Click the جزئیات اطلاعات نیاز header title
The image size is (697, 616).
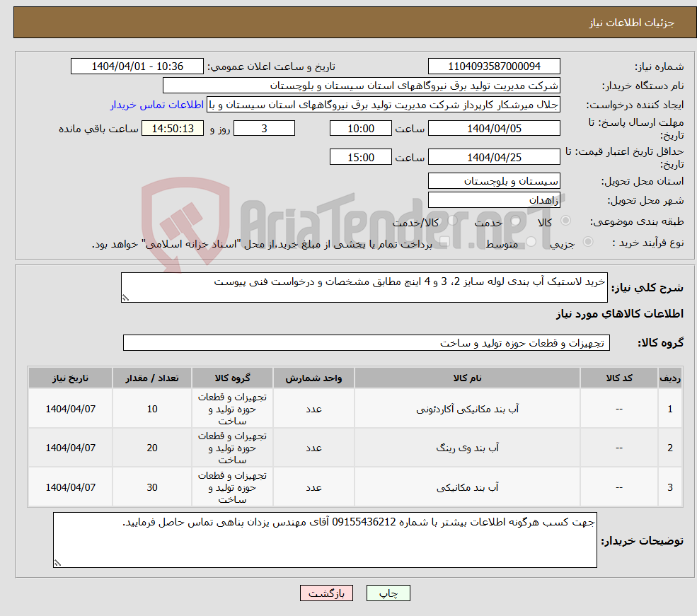click(x=632, y=23)
